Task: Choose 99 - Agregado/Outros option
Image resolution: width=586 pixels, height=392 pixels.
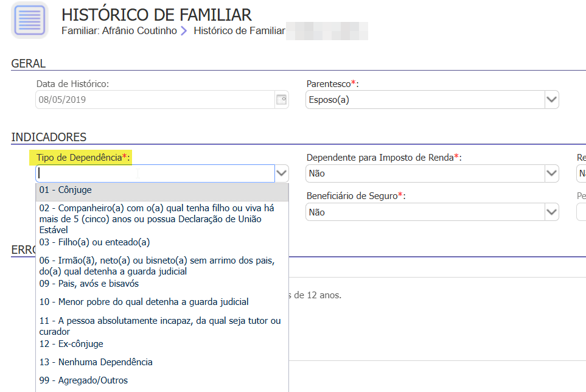Action: tap(83, 380)
